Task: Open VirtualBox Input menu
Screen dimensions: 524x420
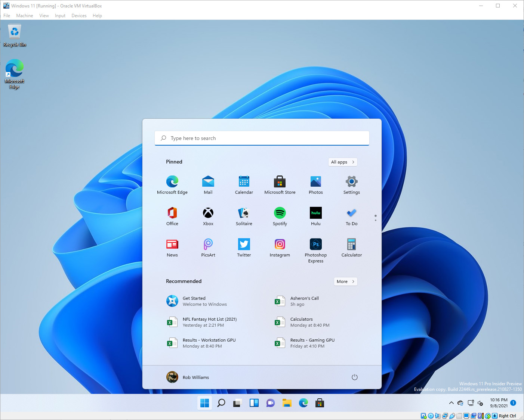Action: click(x=60, y=16)
